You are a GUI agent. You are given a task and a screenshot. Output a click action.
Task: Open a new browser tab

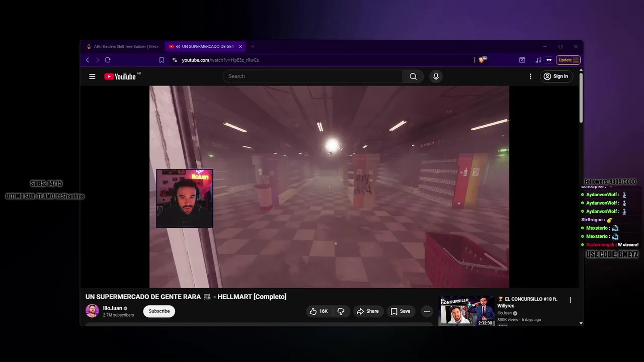click(253, 46)
